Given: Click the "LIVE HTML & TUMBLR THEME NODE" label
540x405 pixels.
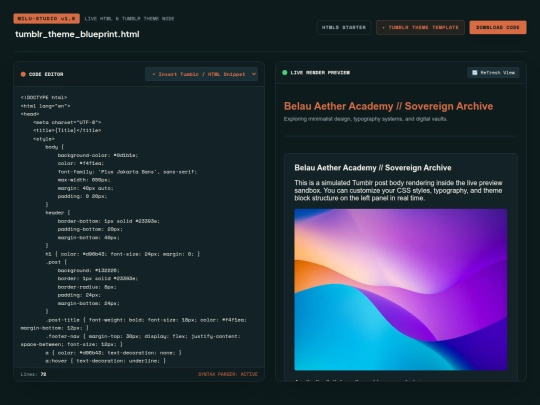Looking at the screenshot, I should (x=129, y=19).
